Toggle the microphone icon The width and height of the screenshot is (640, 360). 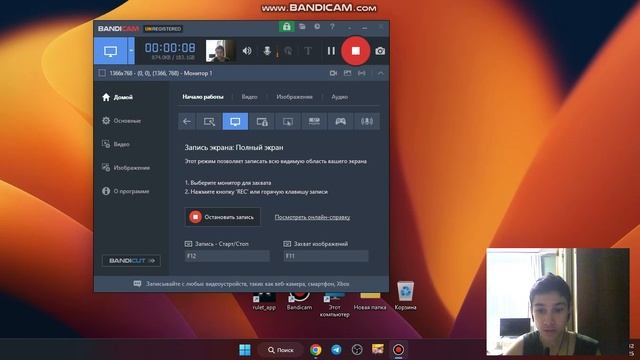click(267, 51)
